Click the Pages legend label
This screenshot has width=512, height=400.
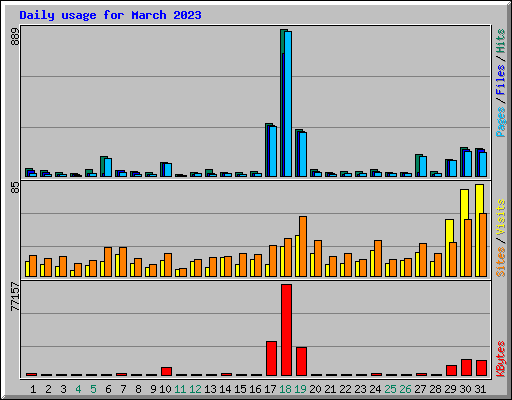coord(501,122)
